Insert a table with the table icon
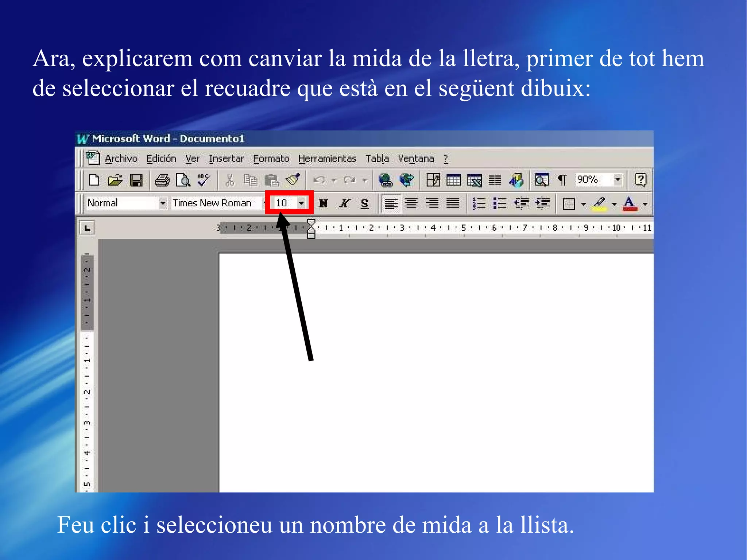This screenshot has height=560, width=747. (x=453, y=180)
